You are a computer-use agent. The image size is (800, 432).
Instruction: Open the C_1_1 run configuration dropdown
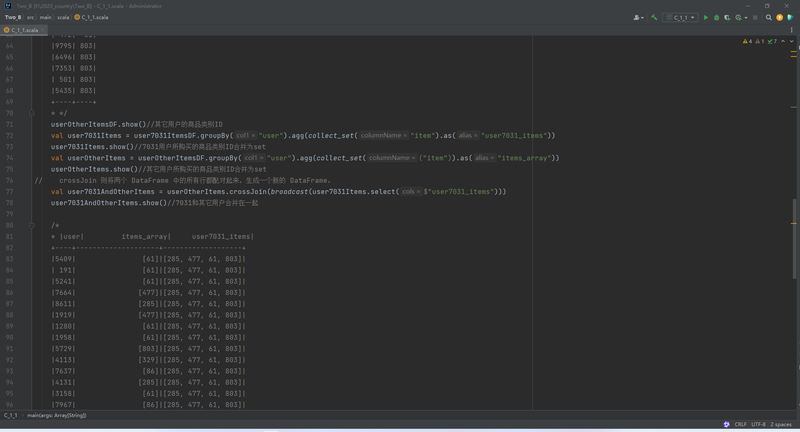click(680, 17)
